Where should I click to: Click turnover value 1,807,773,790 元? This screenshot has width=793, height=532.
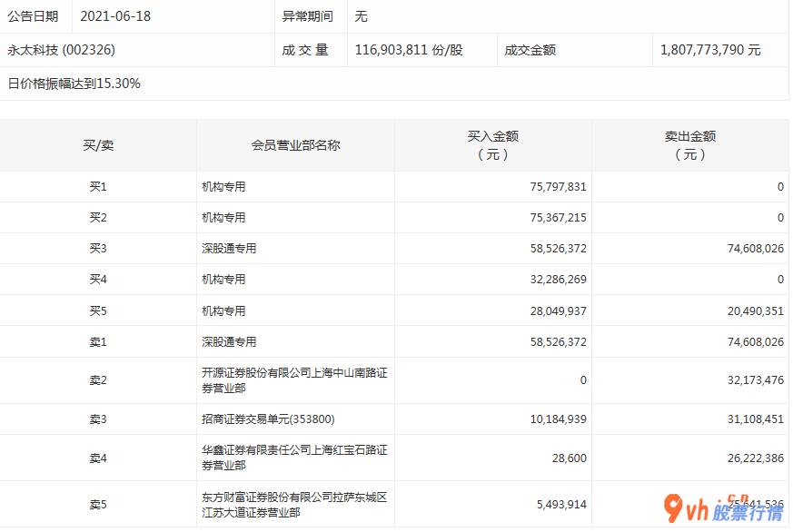[x=710, y=50]
